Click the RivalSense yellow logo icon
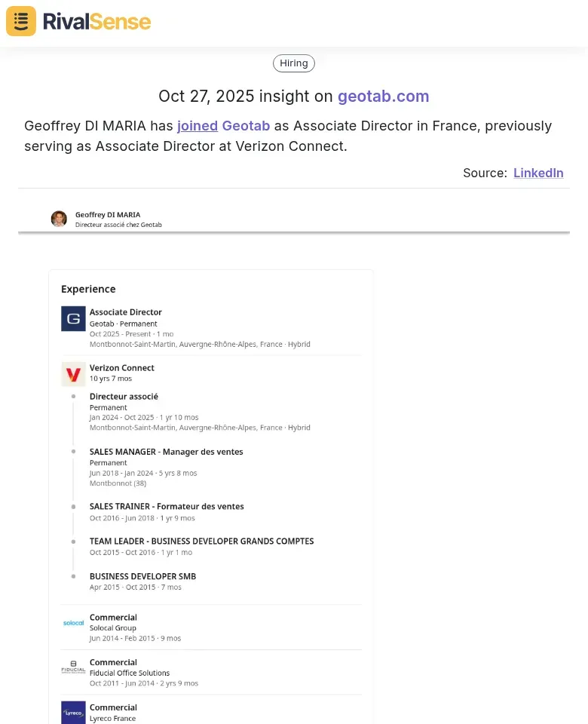The height and width of the screenshot is (724, 588). [20, 21]
